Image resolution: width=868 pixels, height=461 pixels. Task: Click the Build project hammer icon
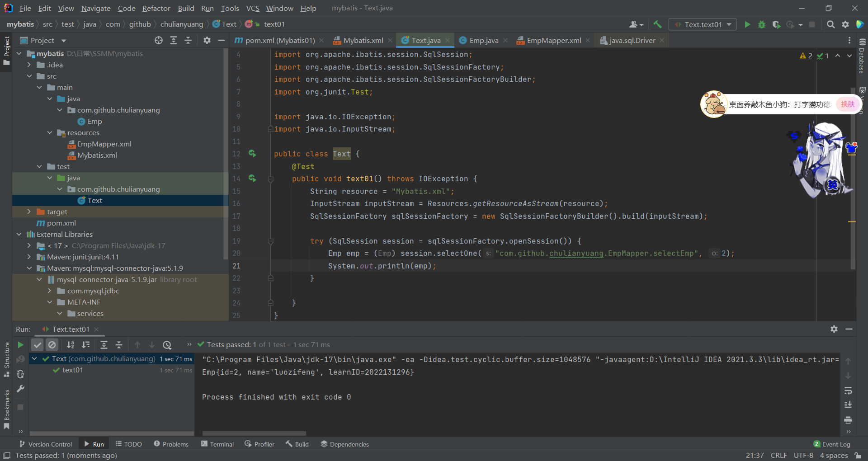click(657, 24)
